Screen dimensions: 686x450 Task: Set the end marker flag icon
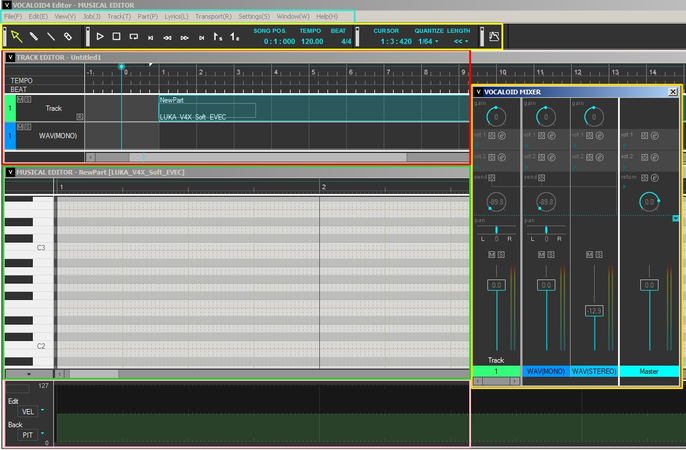tap(234, 37)
